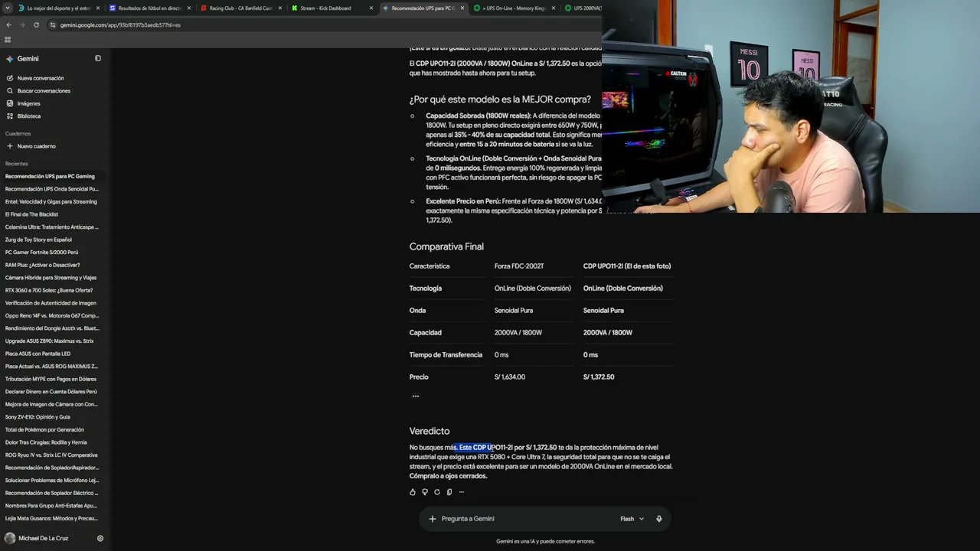Open 'Entel: Velocidad y Gigas para Streaming' chat
This screenshot has width=980, height=551.
(x=51, y=202)
